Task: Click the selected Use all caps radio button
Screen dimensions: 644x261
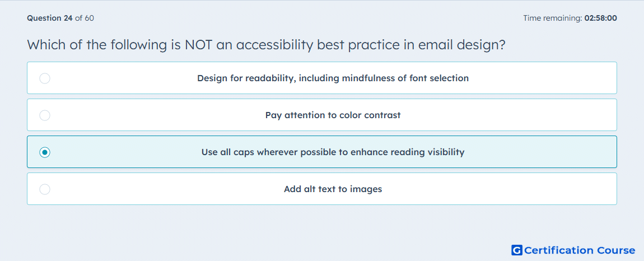Action: 45,152
